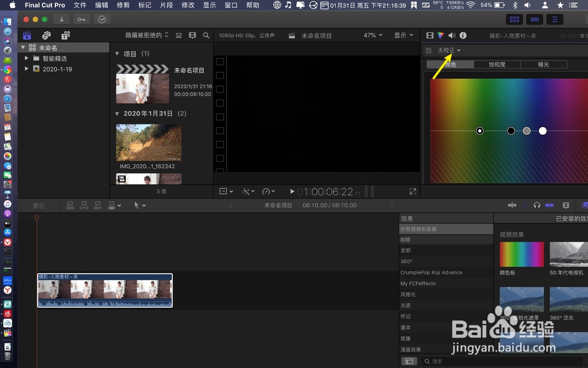This screenshot has height=368, width=588.
Task: Open the 文件 menu
Action: [80, 5]
